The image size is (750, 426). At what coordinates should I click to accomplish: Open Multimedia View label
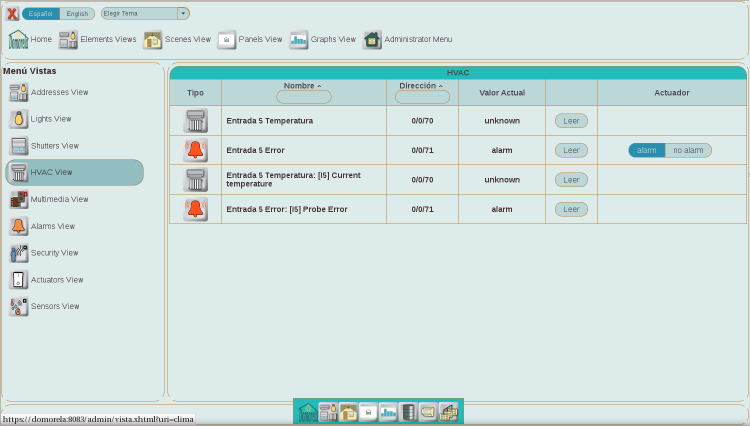tap(59, 199)
